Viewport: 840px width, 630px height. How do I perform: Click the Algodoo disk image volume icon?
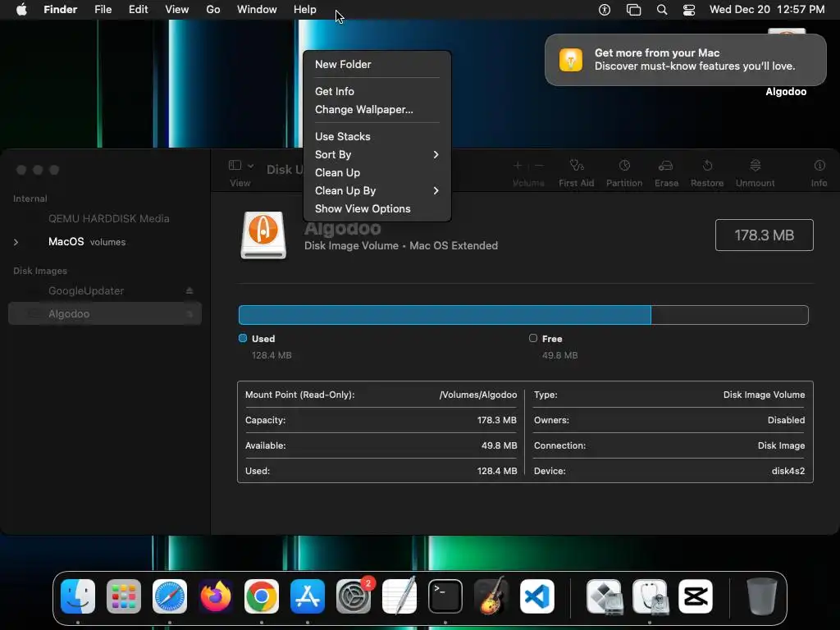point(263,235)
